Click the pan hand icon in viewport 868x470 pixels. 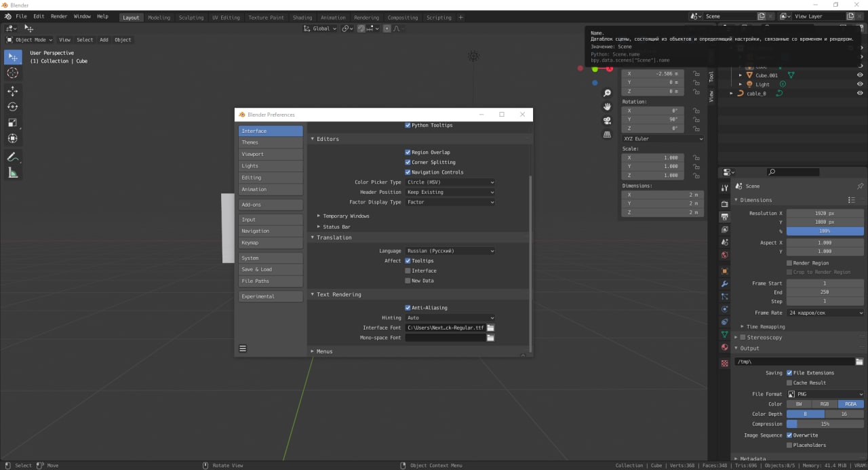[607, 106]
